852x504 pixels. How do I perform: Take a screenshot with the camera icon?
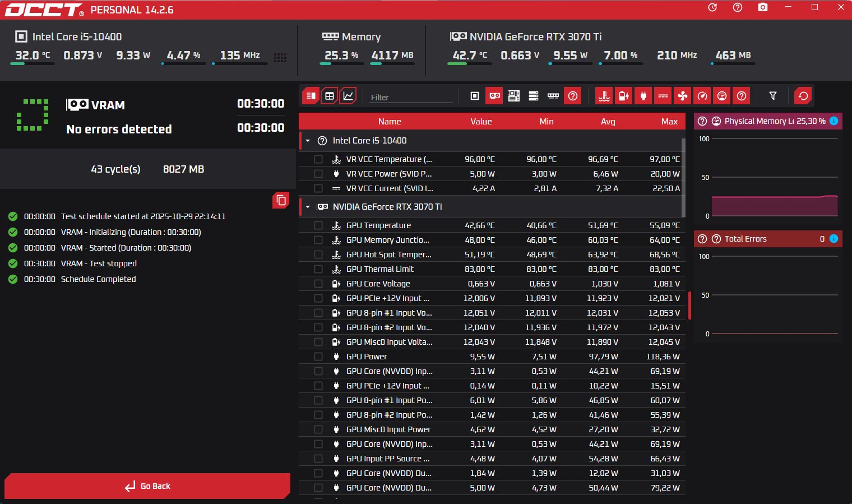762,7
